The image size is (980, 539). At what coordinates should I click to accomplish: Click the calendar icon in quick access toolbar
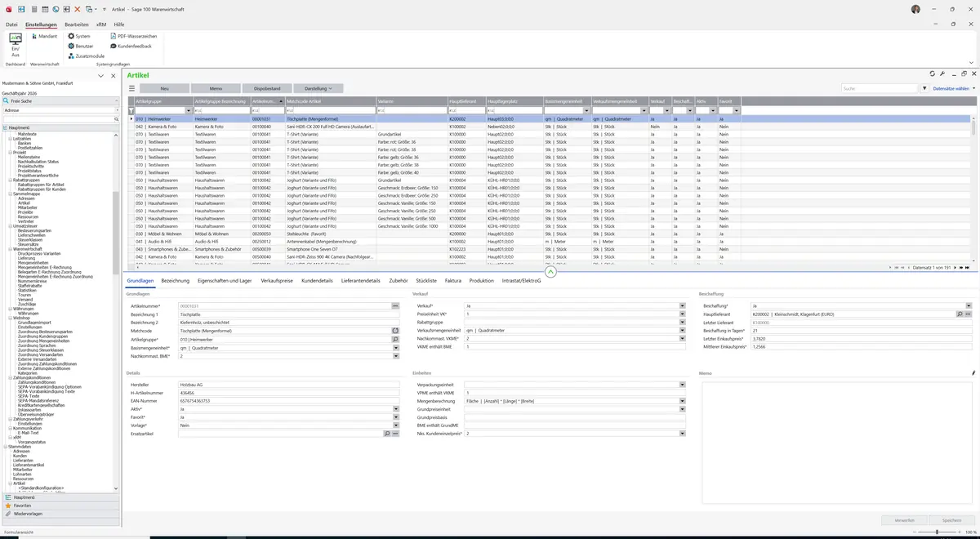(45, 9)
